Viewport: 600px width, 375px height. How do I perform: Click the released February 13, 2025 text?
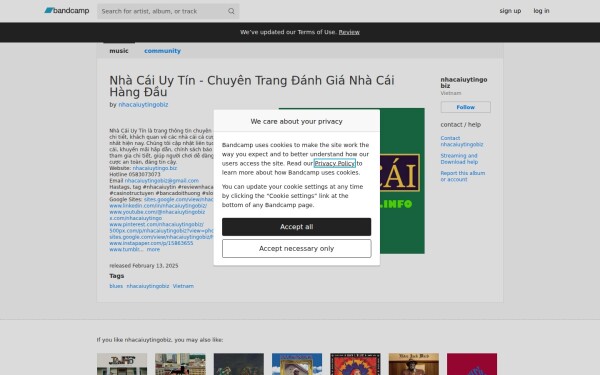click(143, 266)
